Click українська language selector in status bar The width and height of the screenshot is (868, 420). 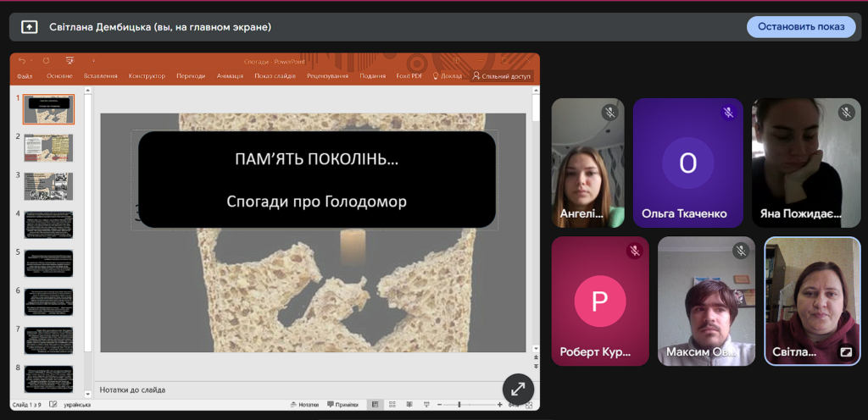pyautogui.click(x=77, y=405)
